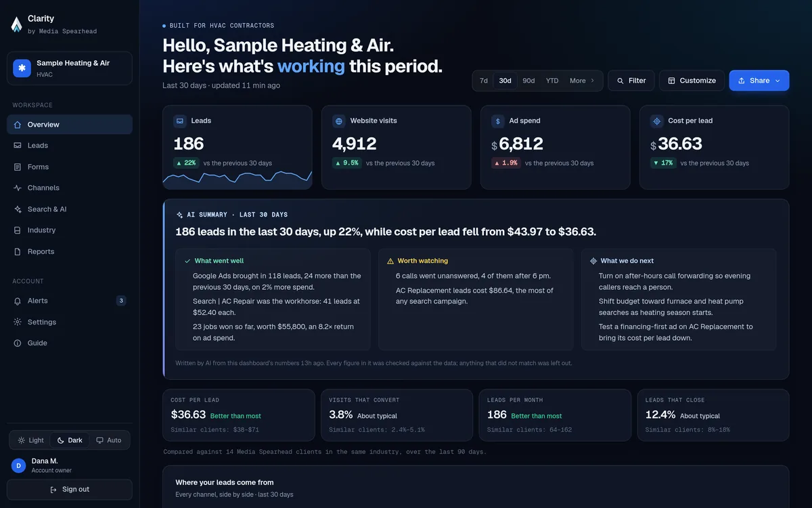Go to the Forms page
The image size is (812, 508).
coord(70,167)
